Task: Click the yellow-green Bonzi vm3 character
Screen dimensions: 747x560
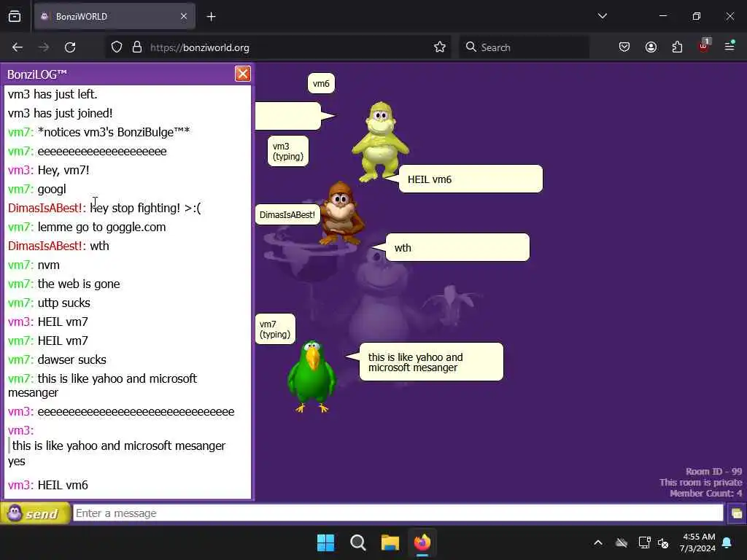Action: 380,141
